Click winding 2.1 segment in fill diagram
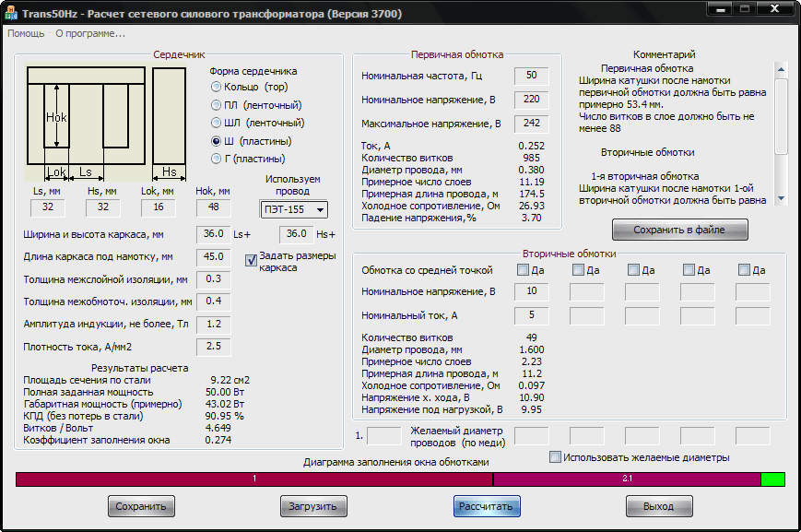Screen dimensions: 801x532 pos(628,479)
